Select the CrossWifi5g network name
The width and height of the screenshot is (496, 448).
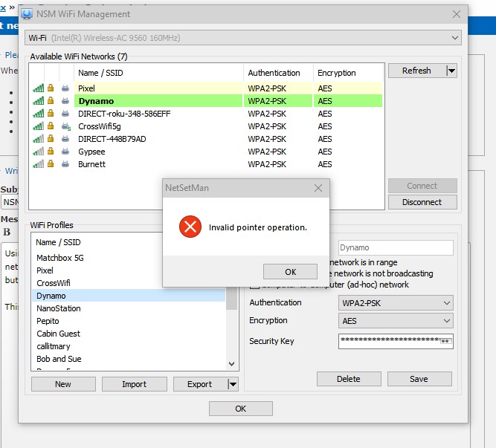click(x=100, y=126)
